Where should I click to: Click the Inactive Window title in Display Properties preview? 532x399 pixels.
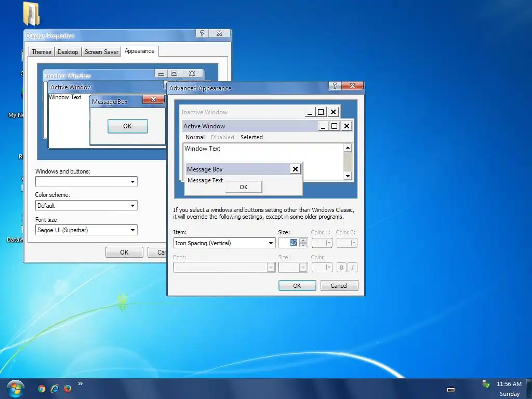(x=68, y=76)
